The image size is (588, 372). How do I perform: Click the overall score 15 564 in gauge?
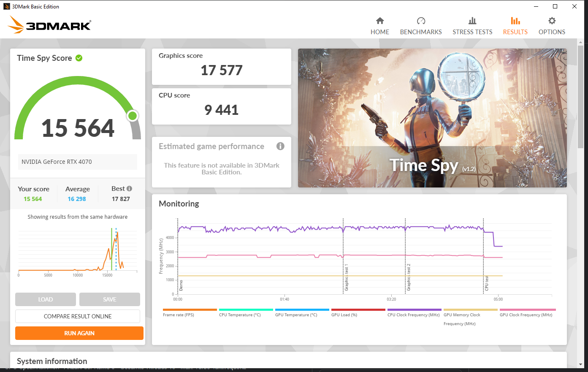click(78, 128)
